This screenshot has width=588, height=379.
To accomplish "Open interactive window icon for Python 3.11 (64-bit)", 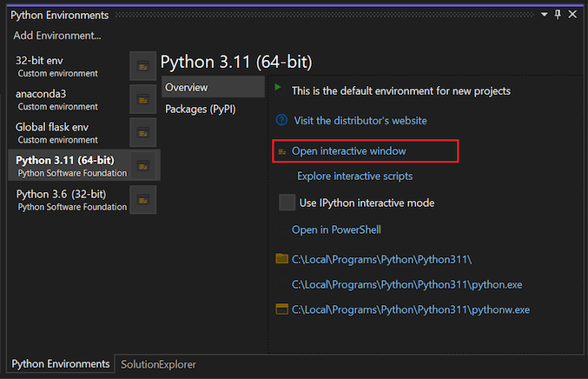I will tap(143, 166).
